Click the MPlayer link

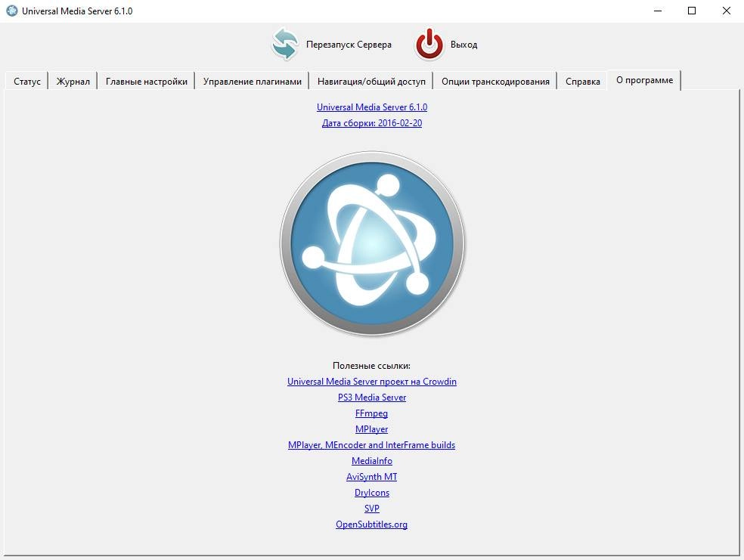tap(371, 429)
